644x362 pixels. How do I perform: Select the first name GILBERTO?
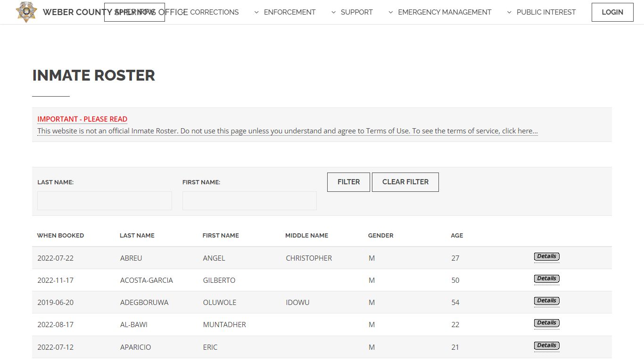(x=219, y=280)
